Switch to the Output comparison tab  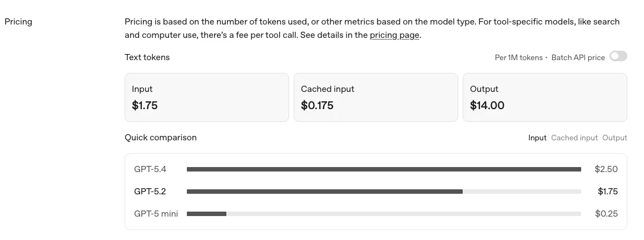click(615, 138)
